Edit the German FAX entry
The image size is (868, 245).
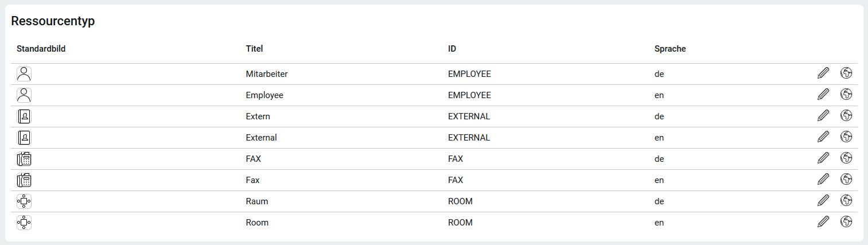click(823, 158)
